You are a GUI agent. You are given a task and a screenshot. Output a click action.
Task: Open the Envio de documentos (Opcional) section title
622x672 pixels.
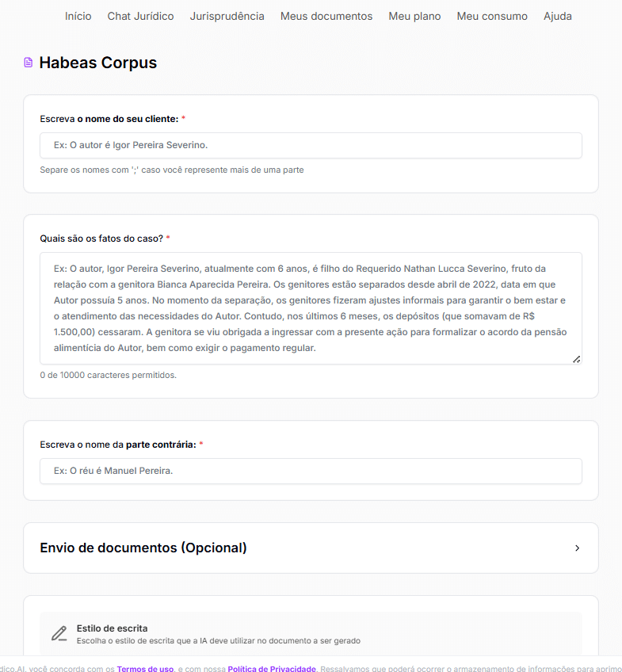(x=143, y=548)
